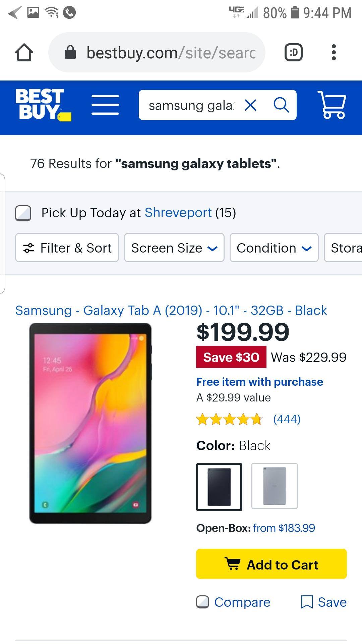The height and width of the screenshot is (644, 362).
Task: Open the Filter & Sort menu
Action: [67, 248]
